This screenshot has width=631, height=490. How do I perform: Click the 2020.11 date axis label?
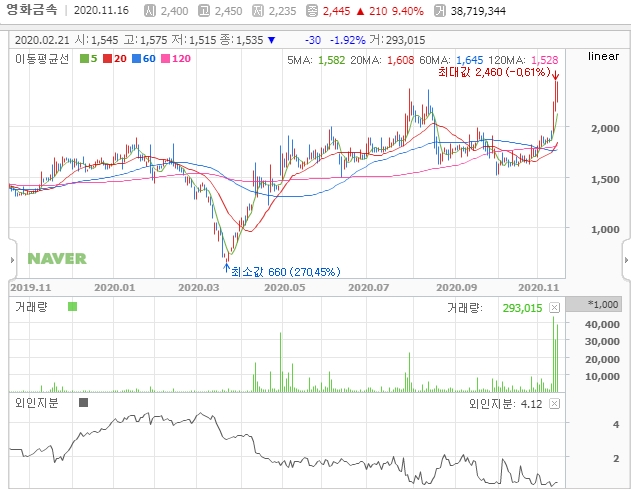coord(538,288)
